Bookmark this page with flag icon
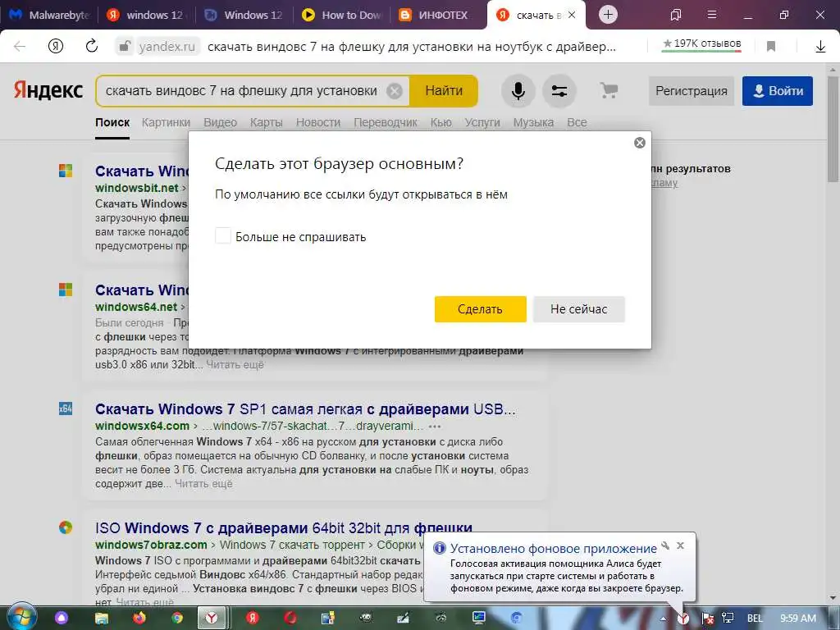Viewport: 840px width, 630px height. click(x=771, y=47)
